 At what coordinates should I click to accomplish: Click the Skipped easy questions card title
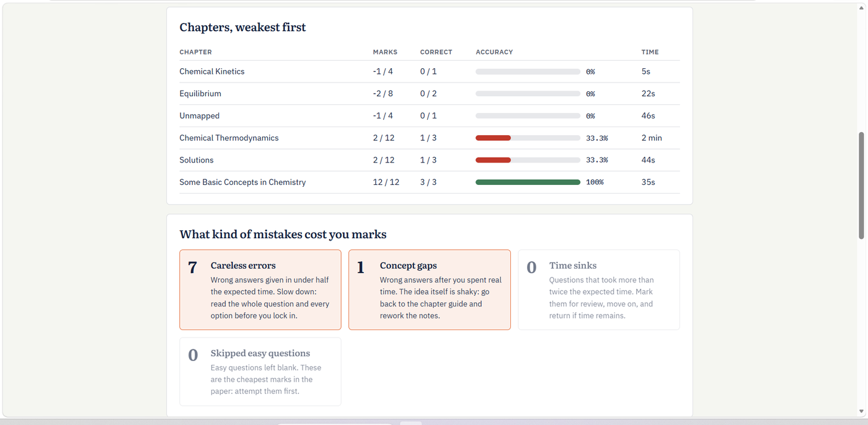tap(260, 354)
